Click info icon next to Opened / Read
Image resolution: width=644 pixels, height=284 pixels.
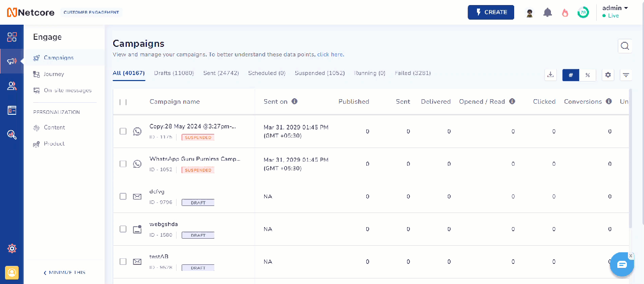512,101
